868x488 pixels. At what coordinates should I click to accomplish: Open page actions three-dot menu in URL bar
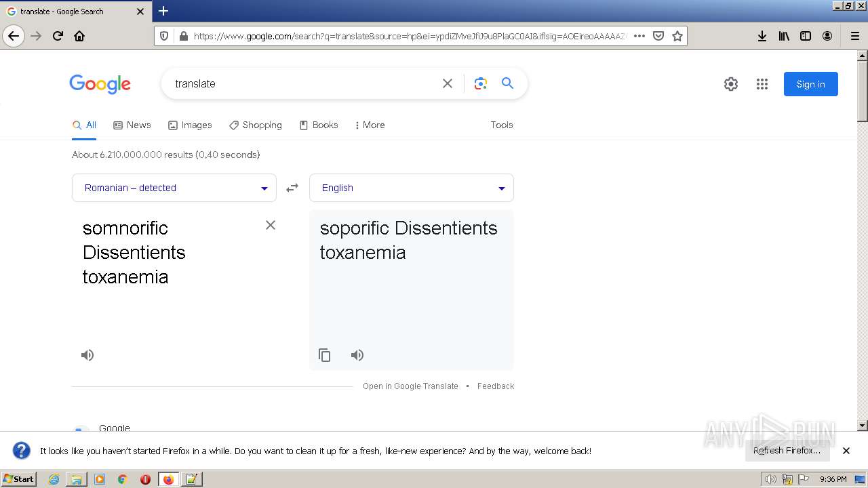tap(639, 36)
